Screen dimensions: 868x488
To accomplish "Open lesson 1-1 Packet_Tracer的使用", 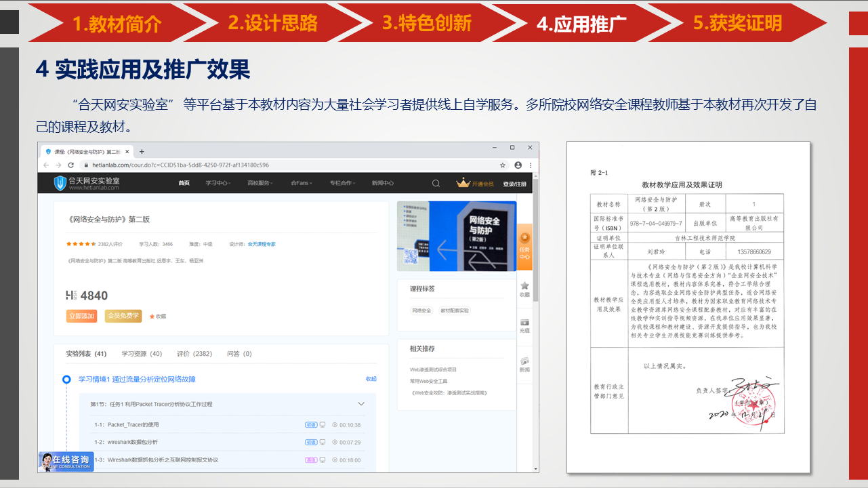I will coord(127,425).
